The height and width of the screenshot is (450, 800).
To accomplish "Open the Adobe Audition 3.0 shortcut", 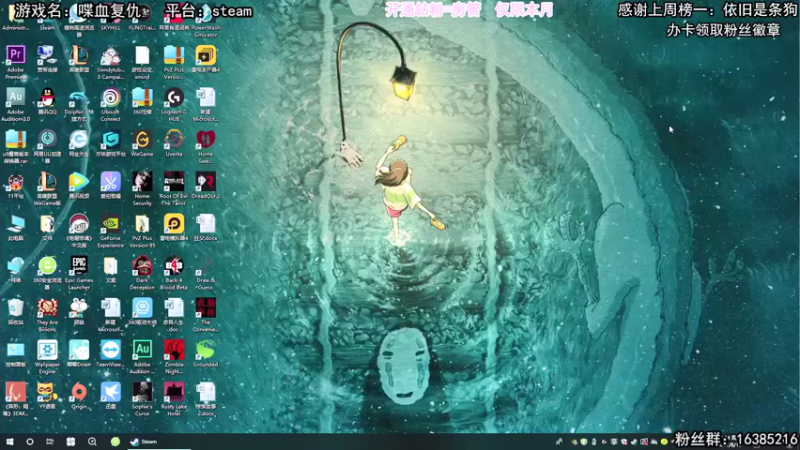I will pos(15,104).
